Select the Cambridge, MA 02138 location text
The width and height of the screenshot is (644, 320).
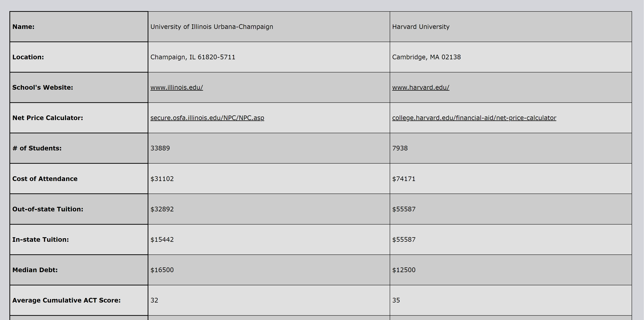(x=426, y=57)
